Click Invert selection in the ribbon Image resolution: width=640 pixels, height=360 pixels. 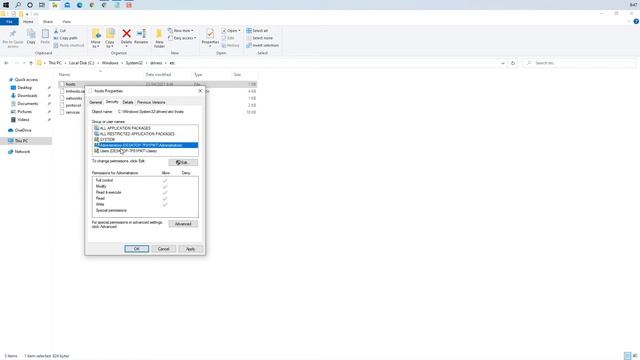[262, 45]
